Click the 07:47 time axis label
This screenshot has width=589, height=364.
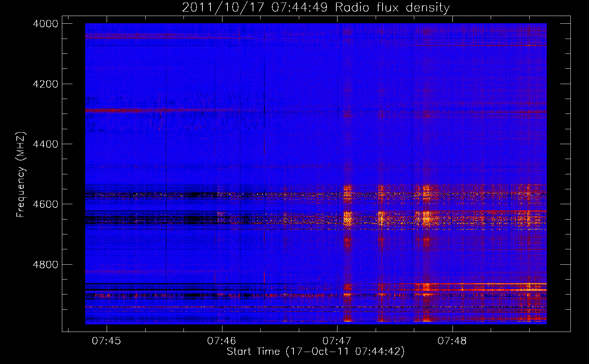point(337,341)
